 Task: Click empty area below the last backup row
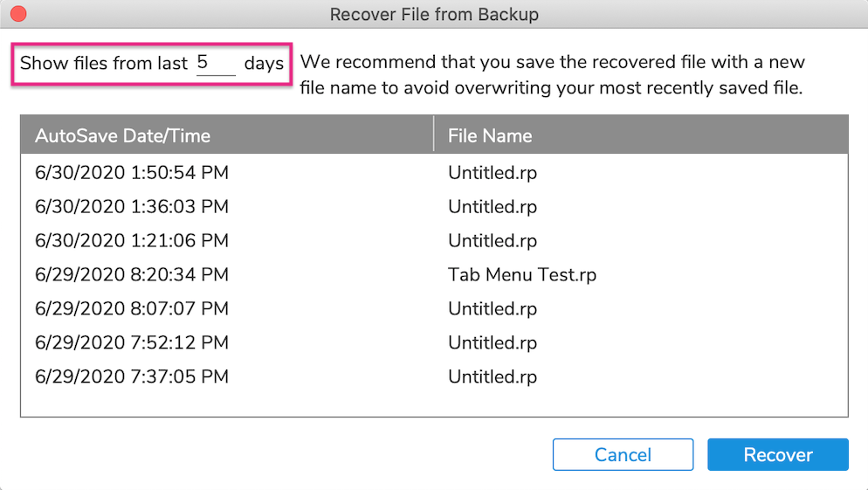[x=434, y=404]
